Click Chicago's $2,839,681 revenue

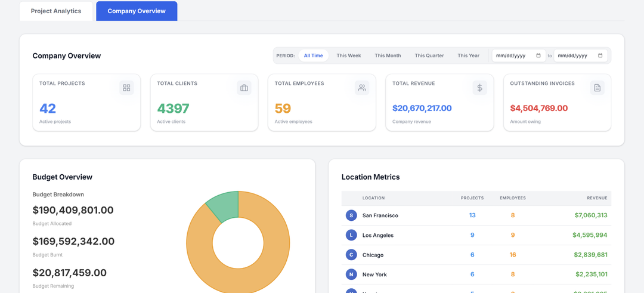pos(590,255)
